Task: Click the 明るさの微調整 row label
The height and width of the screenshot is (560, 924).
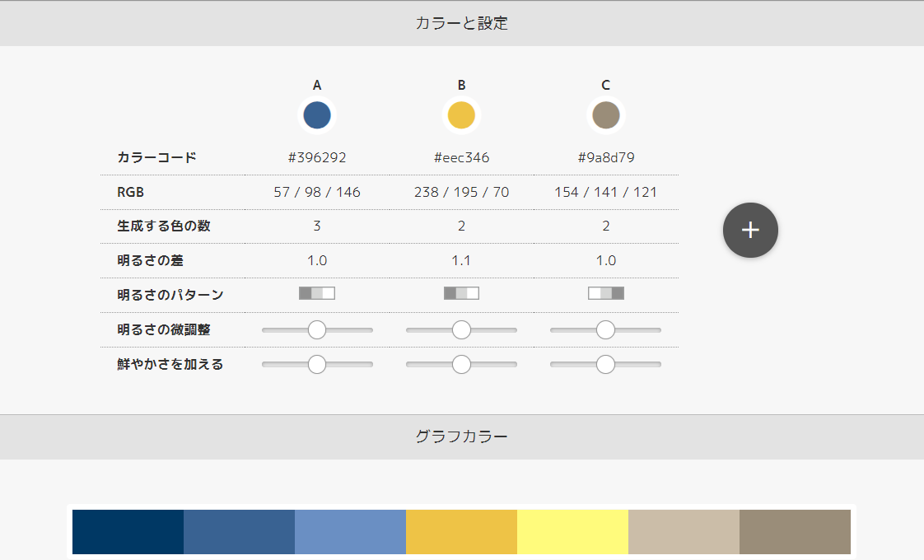Action: tap(164, 329)
